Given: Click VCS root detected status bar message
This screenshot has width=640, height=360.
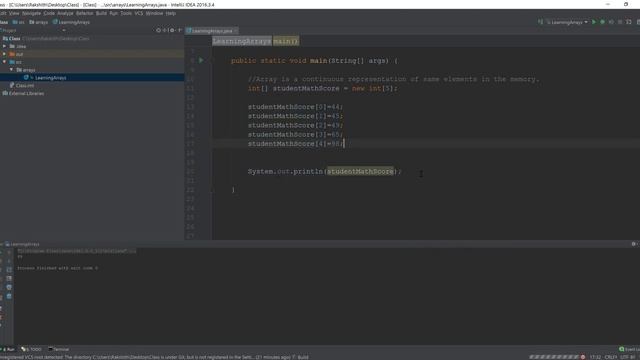Looking at the screenshot, I should 154,357.
